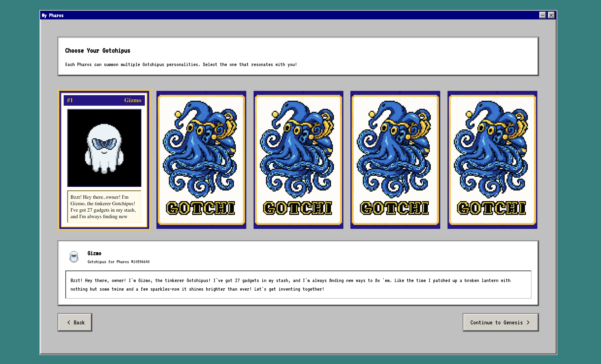Click 'Gotchipus for Pharos #10596640' text
The height and width of the screenshot is (364, 601).
click(x=118, y=262)
